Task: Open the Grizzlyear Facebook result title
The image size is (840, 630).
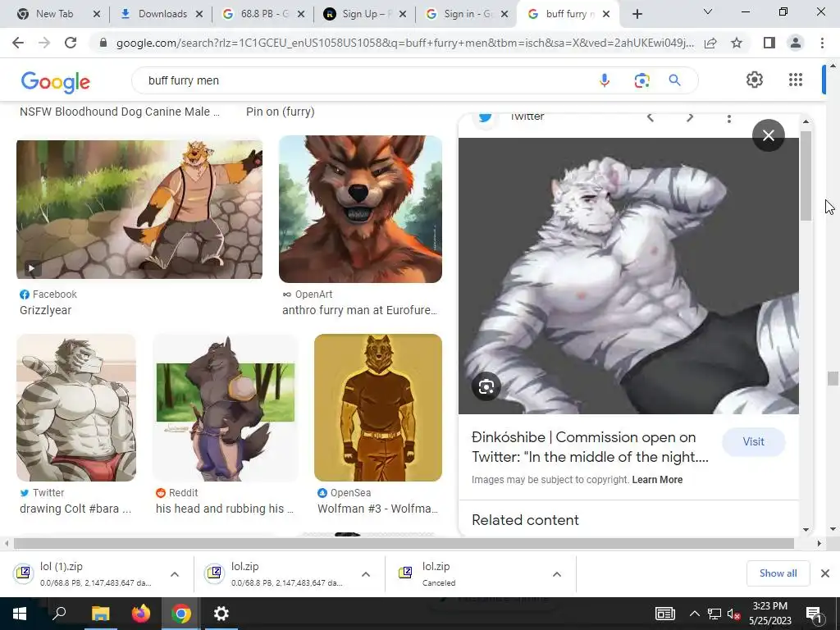Action: (x=46, y=310)
